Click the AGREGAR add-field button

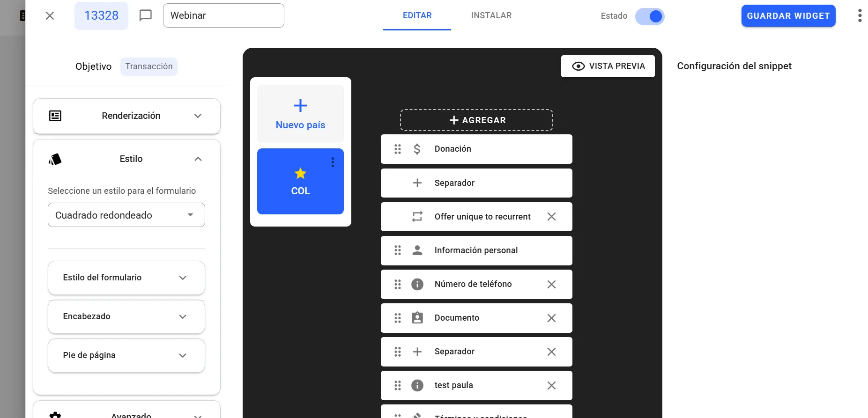476,120
